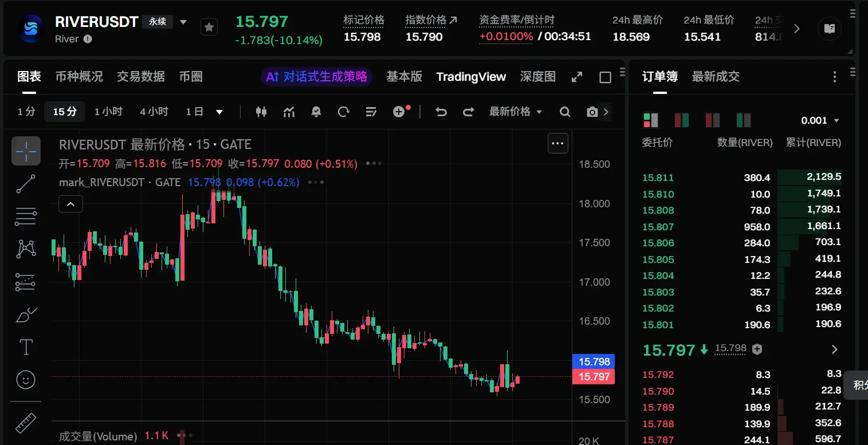Select the 15分 timeframe

(x=65, y=112)
